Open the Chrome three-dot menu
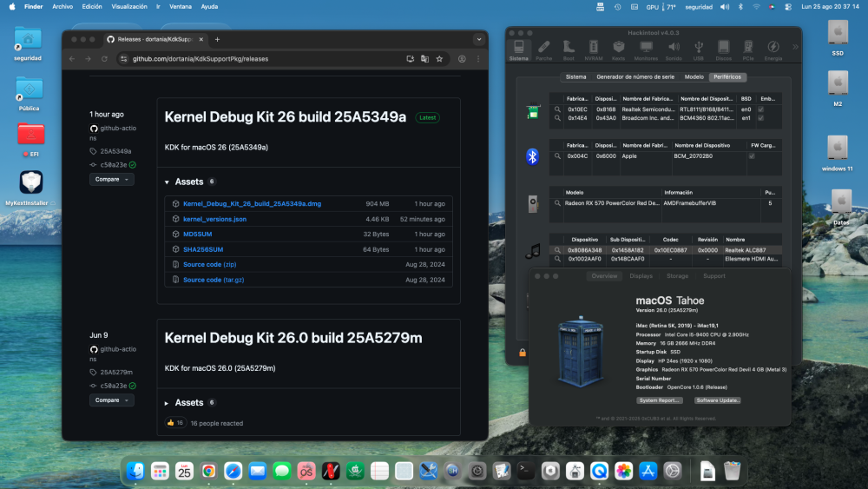 [x=478, y=59]
